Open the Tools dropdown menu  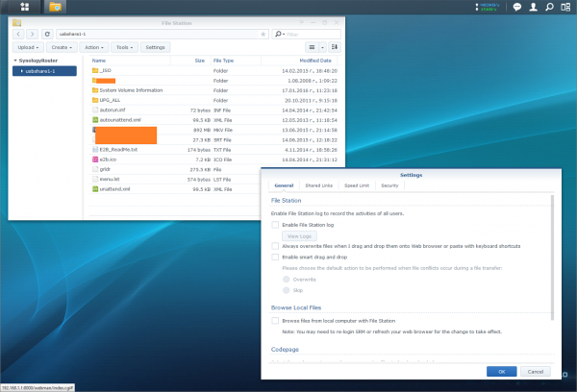click(x=124, y=47)
